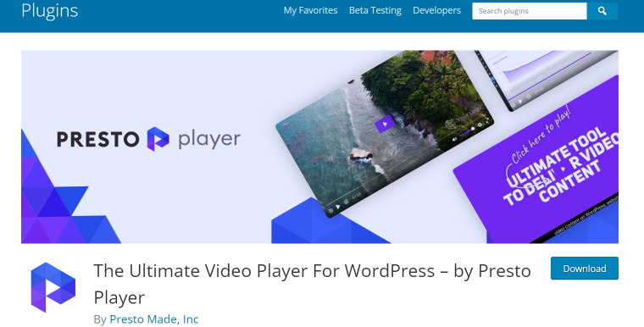Go to the Developers page
The width and height of the screenshot is (644, 327).
(x=436, y=11)
